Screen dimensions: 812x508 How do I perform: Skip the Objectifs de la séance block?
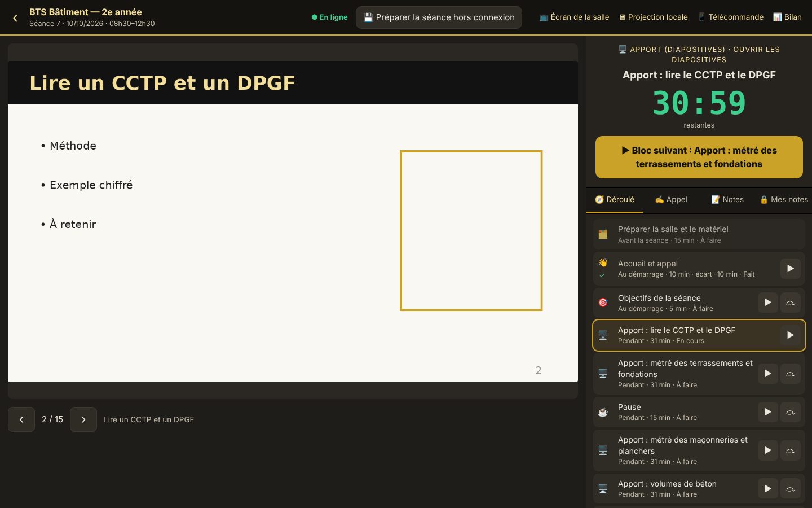(791, 303)
